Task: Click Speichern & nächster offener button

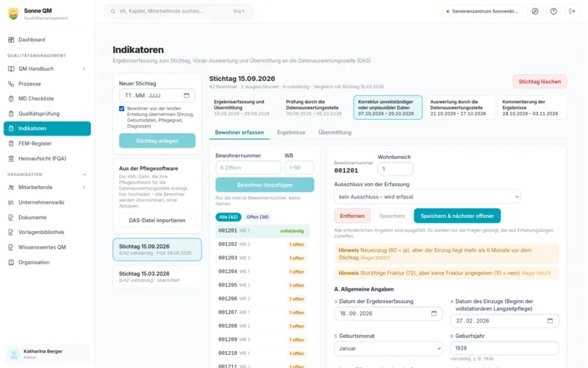Action: coord(457,216)
